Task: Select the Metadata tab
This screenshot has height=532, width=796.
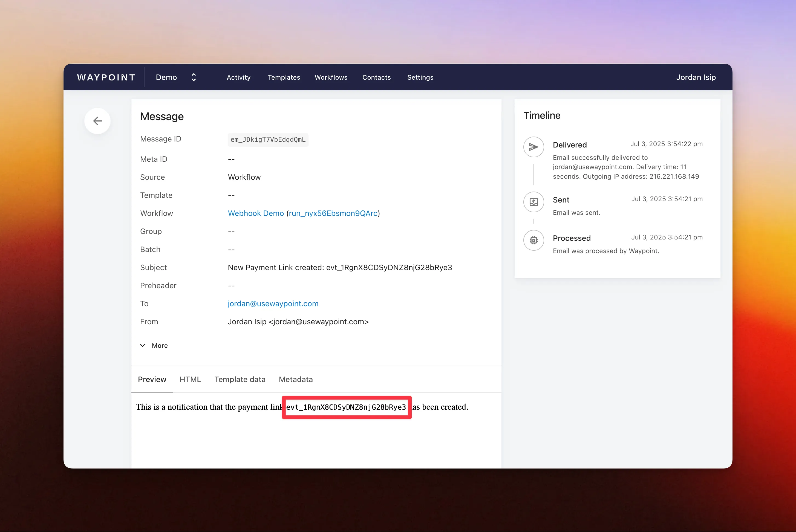Action: click(296, 379)
